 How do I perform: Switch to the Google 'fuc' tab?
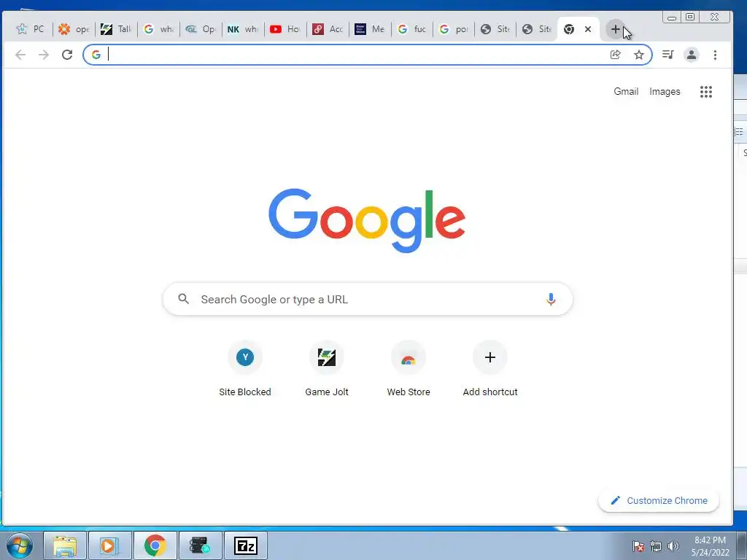[x=411, y=29]
